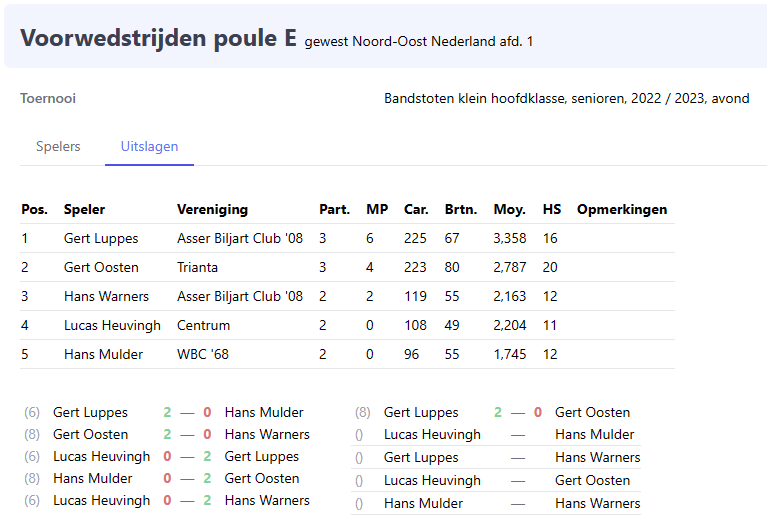Click the WBC '68 club name
Screen dimensions: 767x530
[x=204, y=354]
